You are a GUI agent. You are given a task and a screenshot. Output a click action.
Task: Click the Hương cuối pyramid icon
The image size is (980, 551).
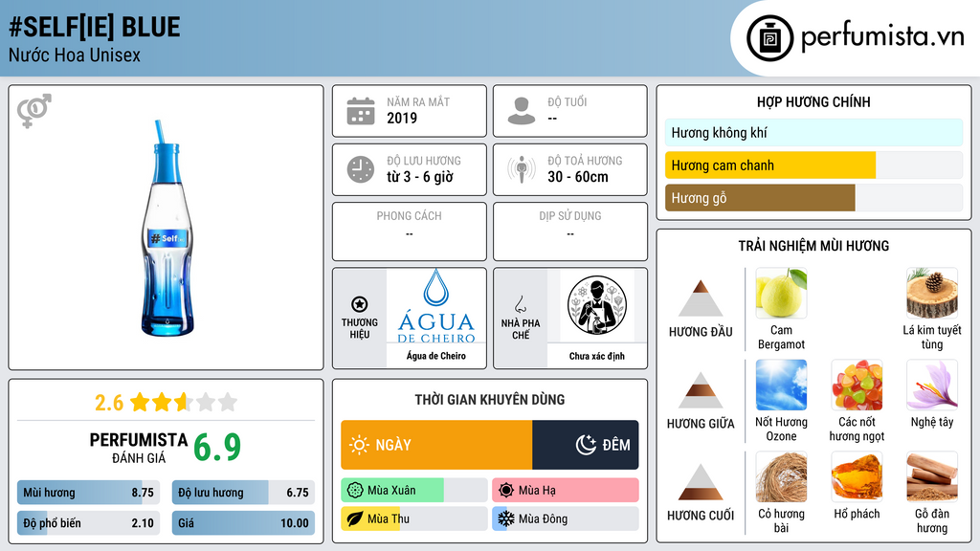pos(701,482)
